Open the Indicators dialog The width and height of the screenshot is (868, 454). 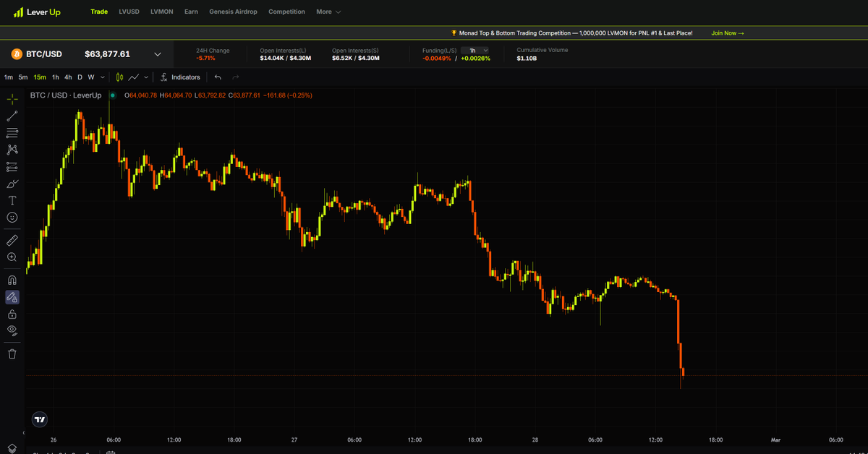tap(180, 77)
